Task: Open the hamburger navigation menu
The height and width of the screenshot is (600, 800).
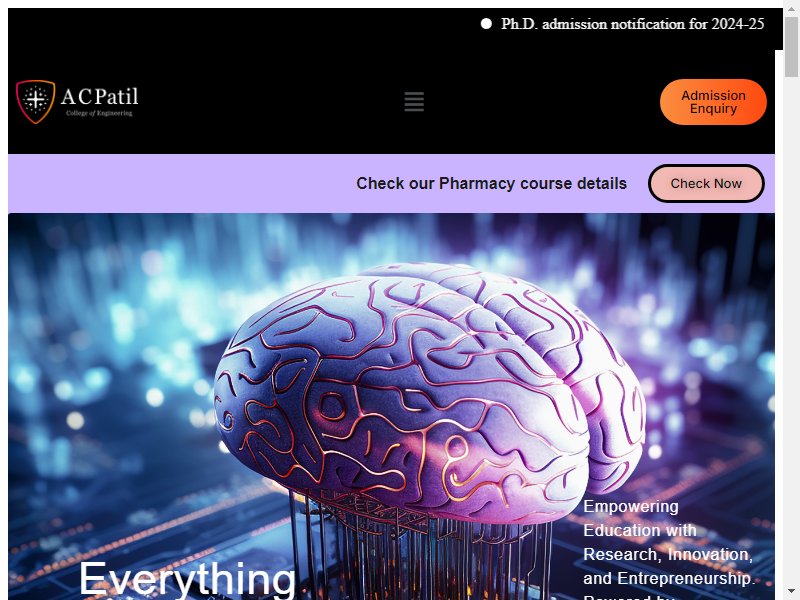Action: [414, 102]
